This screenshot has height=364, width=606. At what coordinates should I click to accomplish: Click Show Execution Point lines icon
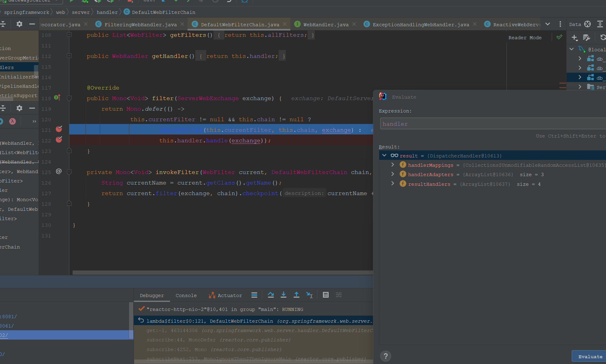(254, 295)
